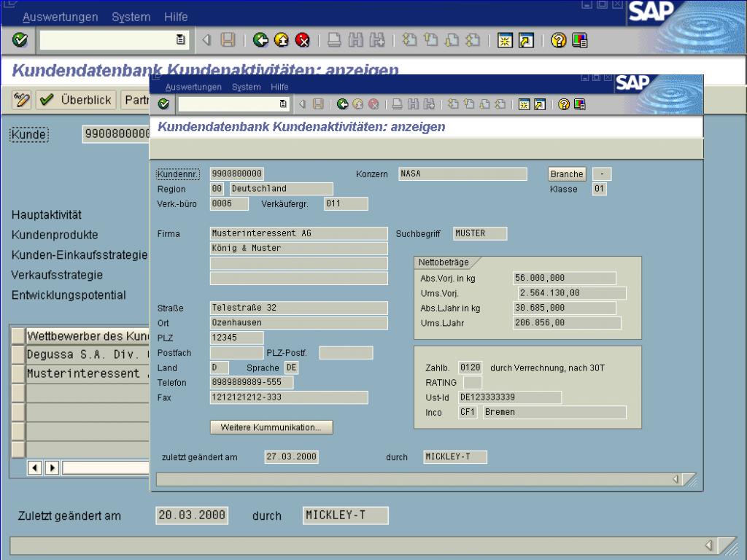The image size is (747, 560).
Task: Click the Branche button
Action: click(567, 174)
